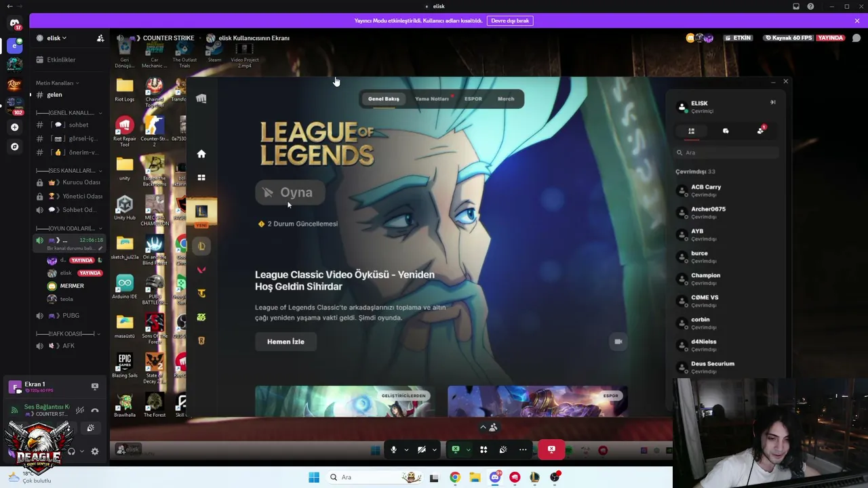
Task: Collapse the Metin Kanalları category
Action: 57,83
